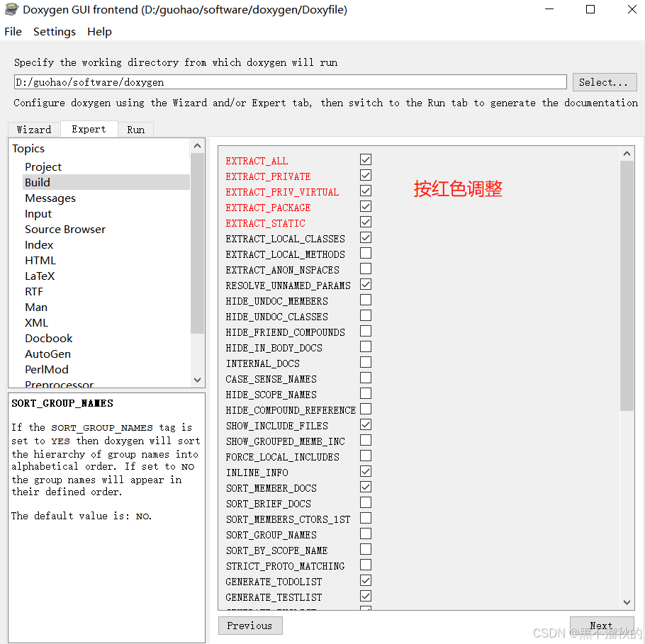
Task: Open the Help menu
Action: [x=99, y=32]
